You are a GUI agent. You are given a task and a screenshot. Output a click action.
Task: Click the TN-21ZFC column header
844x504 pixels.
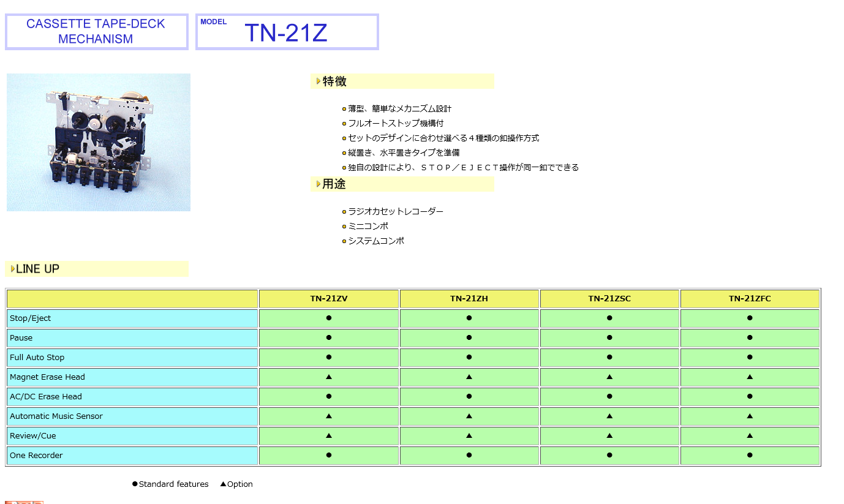[750, 299]
